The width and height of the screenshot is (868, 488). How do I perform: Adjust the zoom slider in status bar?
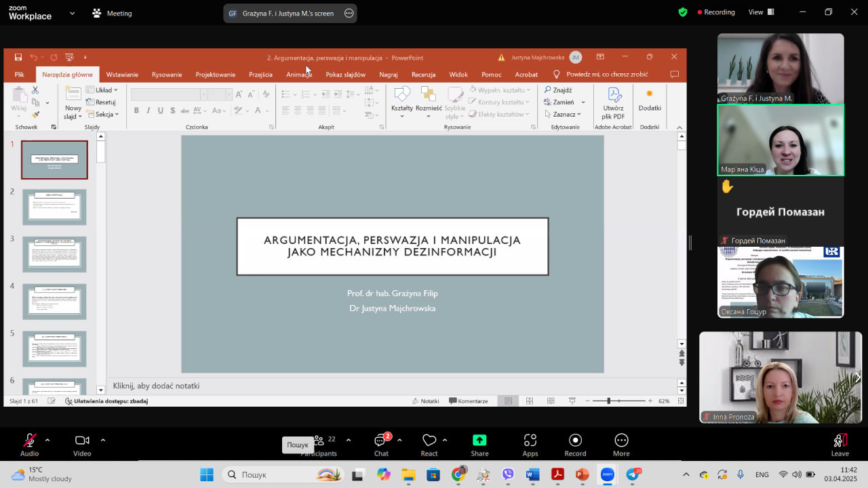tap(608, 401)
